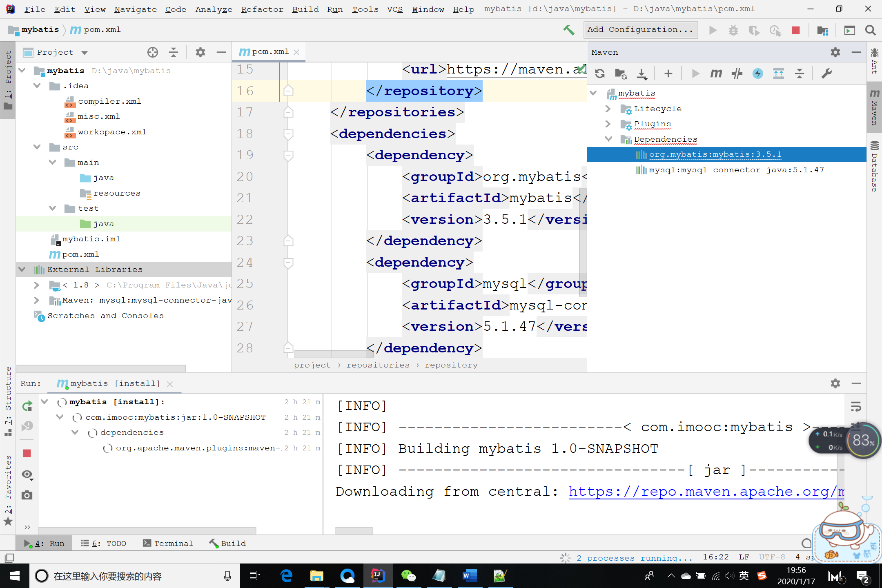
Task: Collapse the src folder
Action: pos(37,147)
